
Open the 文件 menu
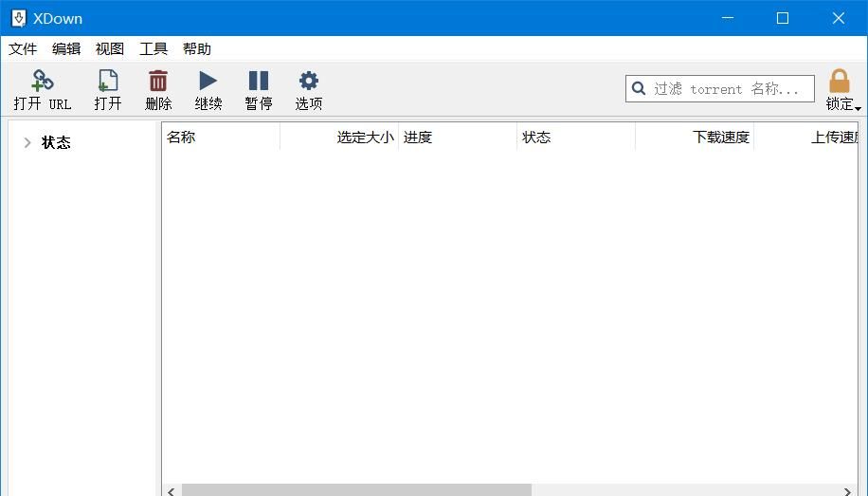[x=23, y=48]
